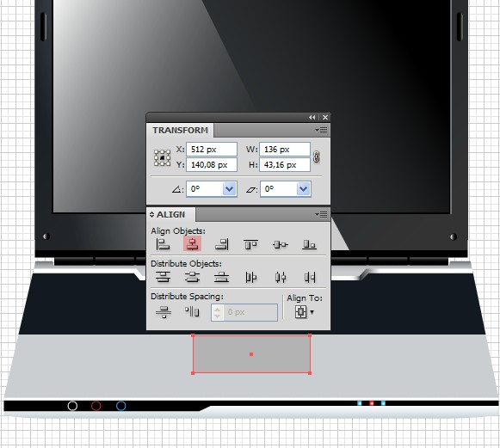Select the TRANSFORM panel tab
The width and height of the screenshot is (500, 448).
tap(180, 131)
